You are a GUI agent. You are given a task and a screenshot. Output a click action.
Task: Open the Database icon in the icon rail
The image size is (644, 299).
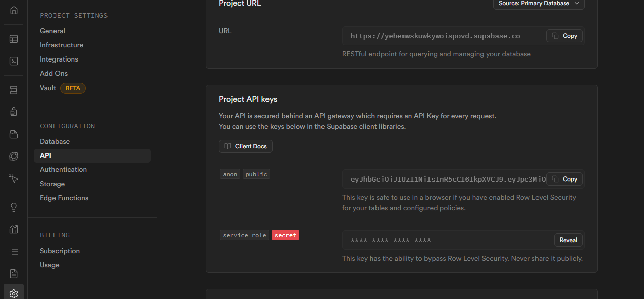[x=14, y=90]
